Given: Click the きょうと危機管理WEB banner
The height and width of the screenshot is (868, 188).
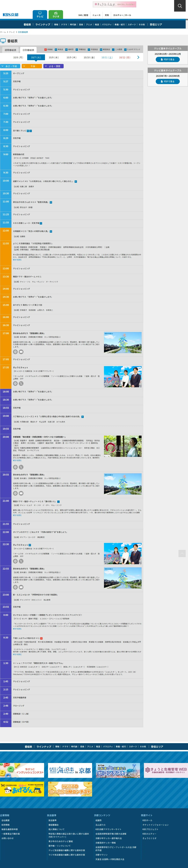Looking at the screenshot, I should (166, 770).
